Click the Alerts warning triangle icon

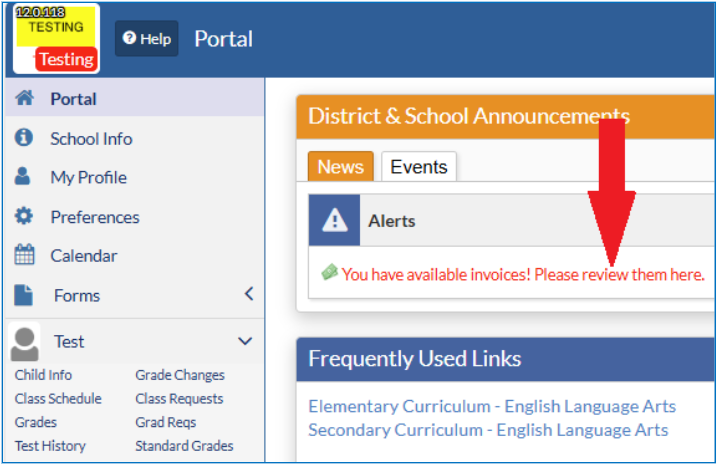tap(334, 221)
